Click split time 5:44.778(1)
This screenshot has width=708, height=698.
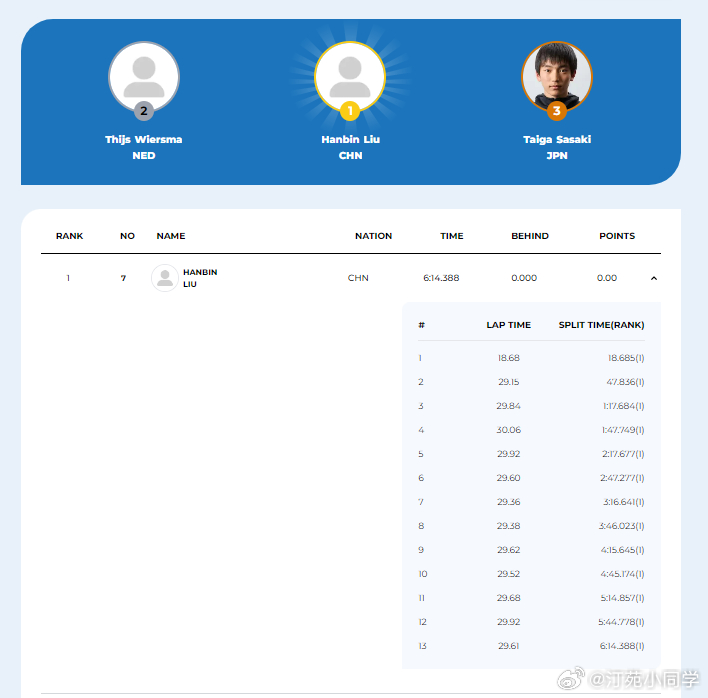point(621,622)
